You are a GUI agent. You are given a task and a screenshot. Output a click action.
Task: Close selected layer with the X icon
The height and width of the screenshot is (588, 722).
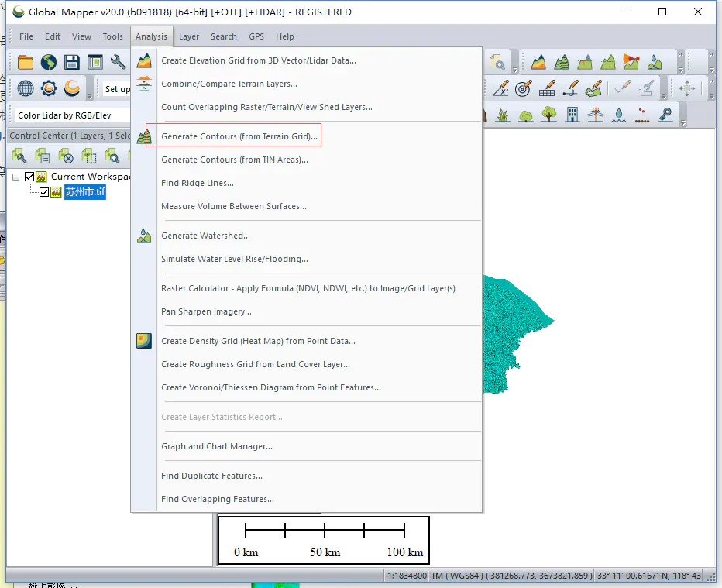(66, 156)
